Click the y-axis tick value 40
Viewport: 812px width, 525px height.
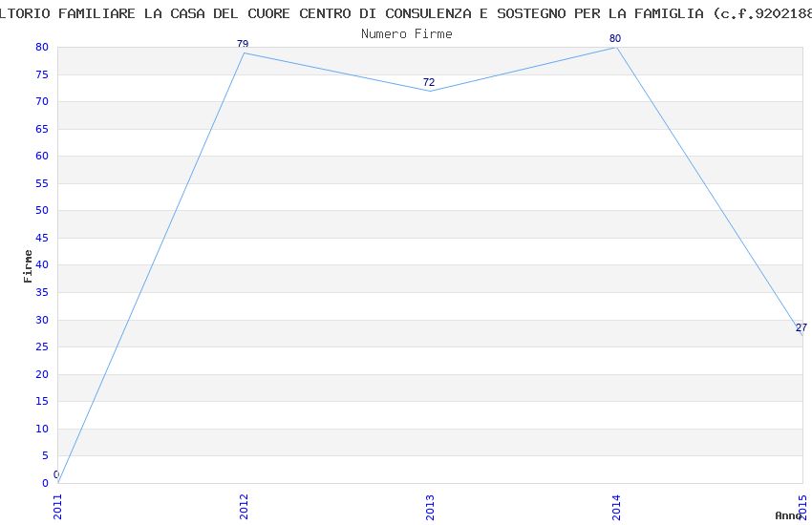(42, 264)
